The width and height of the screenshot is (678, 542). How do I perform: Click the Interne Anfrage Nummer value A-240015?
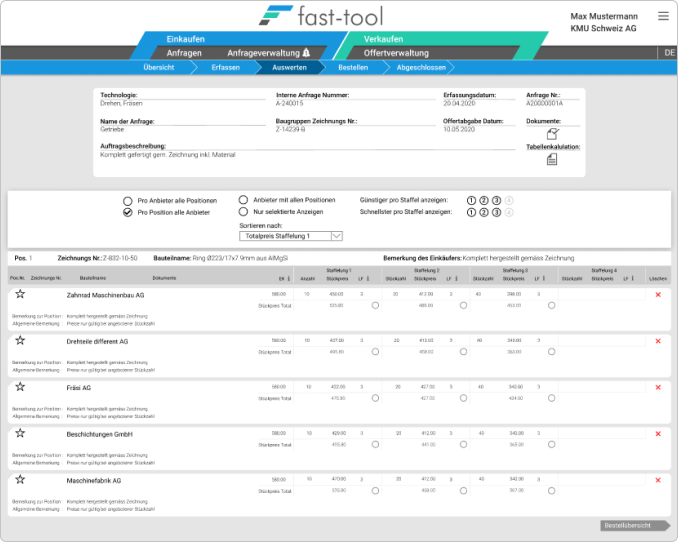click(x=290, y=103)
